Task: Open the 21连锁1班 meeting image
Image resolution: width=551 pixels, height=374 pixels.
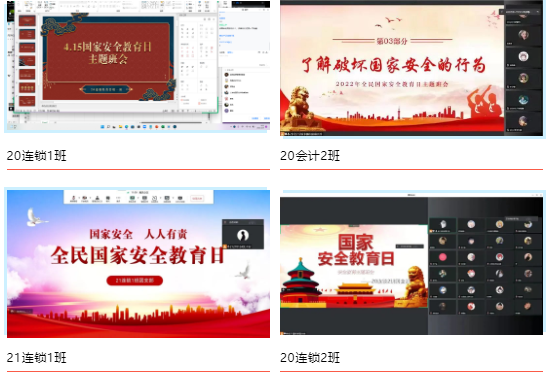Action: click(x=138, y=264)
